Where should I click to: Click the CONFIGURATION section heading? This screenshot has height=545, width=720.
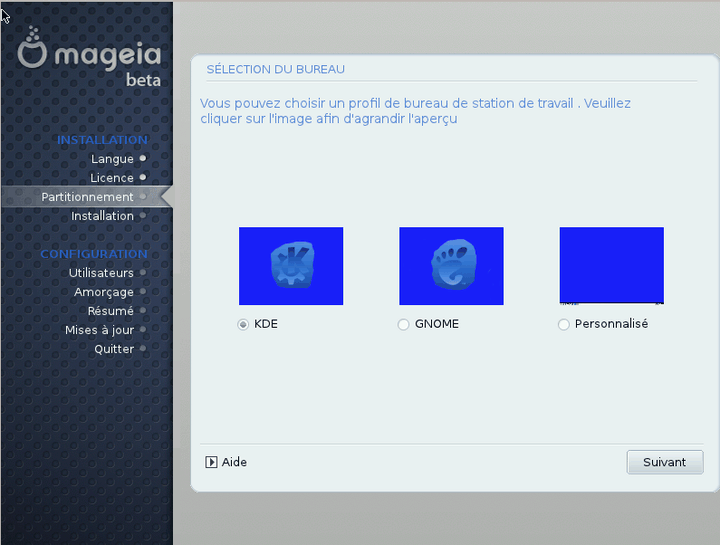click(94, 254)
